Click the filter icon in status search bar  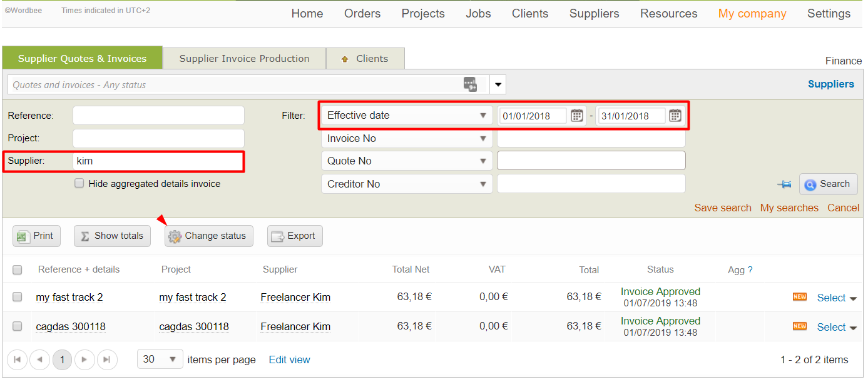(470, 84)
